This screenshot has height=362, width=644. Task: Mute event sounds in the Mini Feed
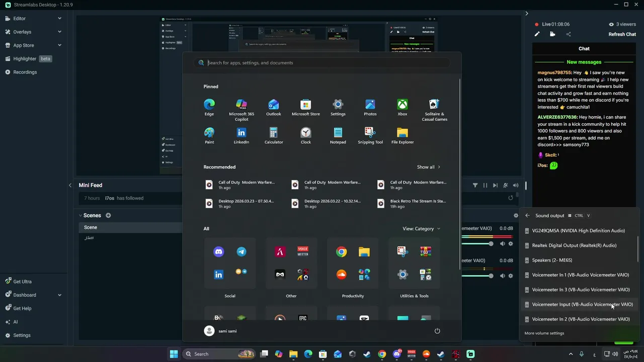(x=506, y=185)
